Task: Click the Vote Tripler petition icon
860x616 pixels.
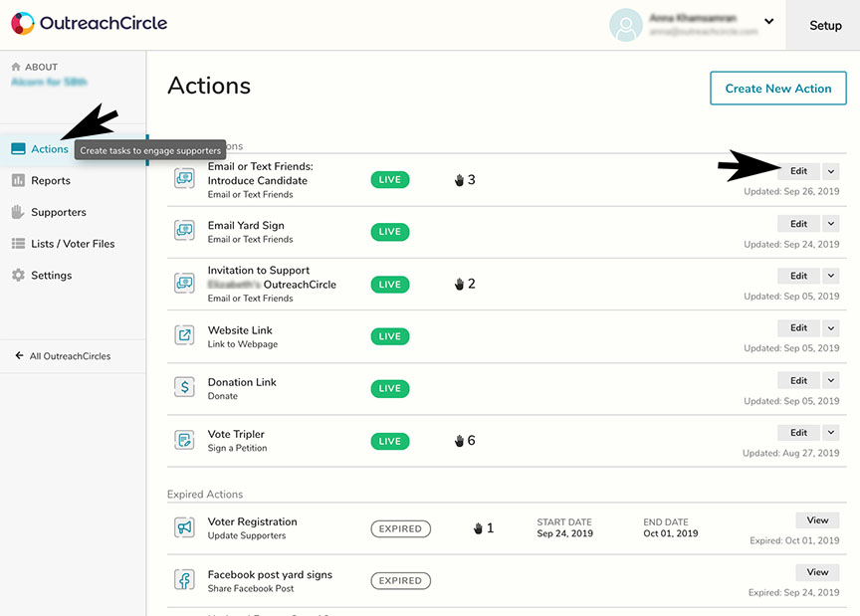Action: (184, 440)
